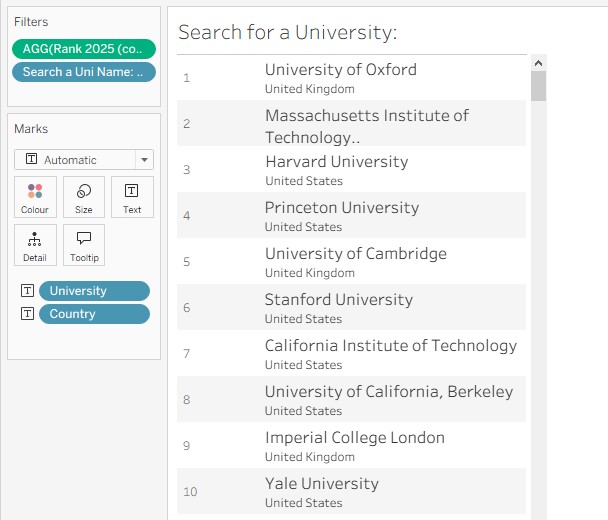
Task: Open the Detail marks card
Action: 35,245
